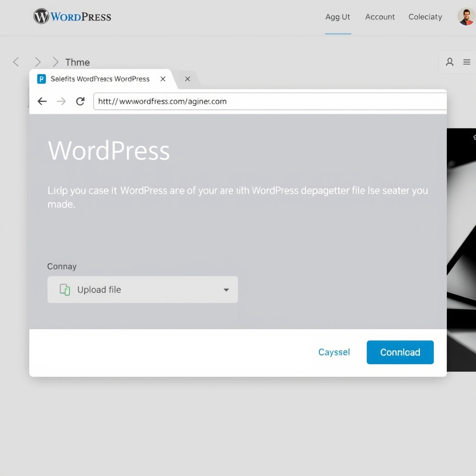
Task: Open the Coleciaty menu item
Action: [425, 17]
